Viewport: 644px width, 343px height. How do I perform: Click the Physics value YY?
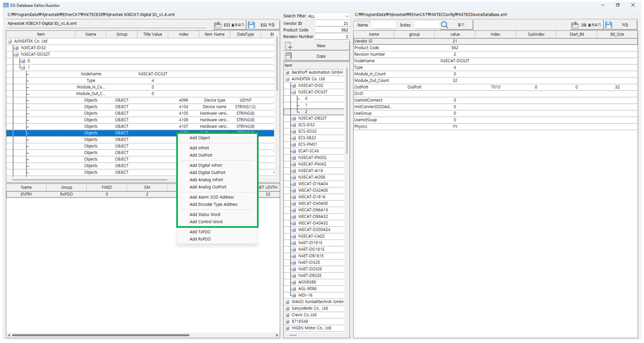(455, 126)
